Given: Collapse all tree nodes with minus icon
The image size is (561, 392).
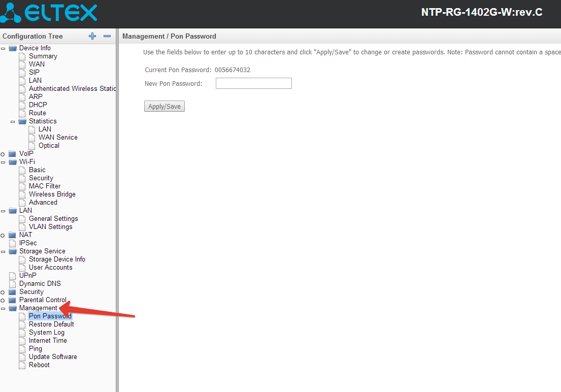Looking at the screenshot, I should 107,36.
